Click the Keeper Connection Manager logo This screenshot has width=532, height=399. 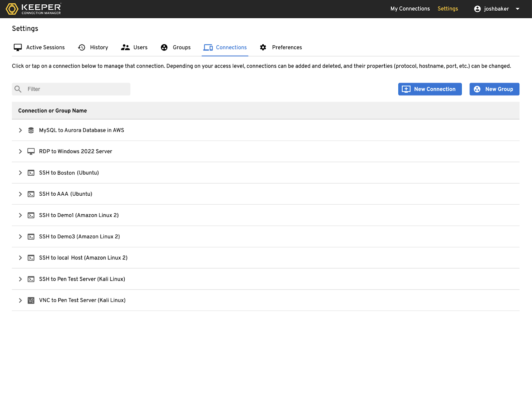[34, 9]
